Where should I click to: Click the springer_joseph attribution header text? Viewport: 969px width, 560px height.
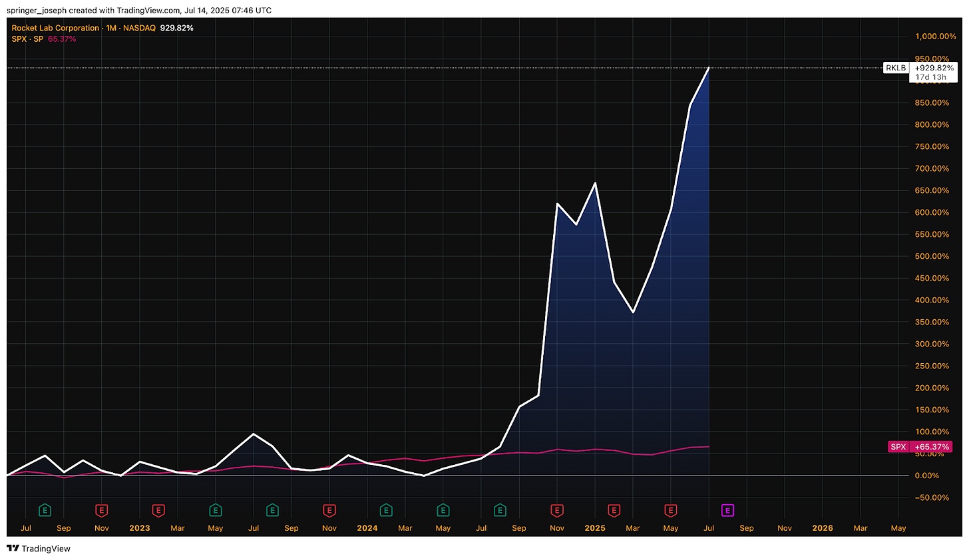[x=139, y=11]
